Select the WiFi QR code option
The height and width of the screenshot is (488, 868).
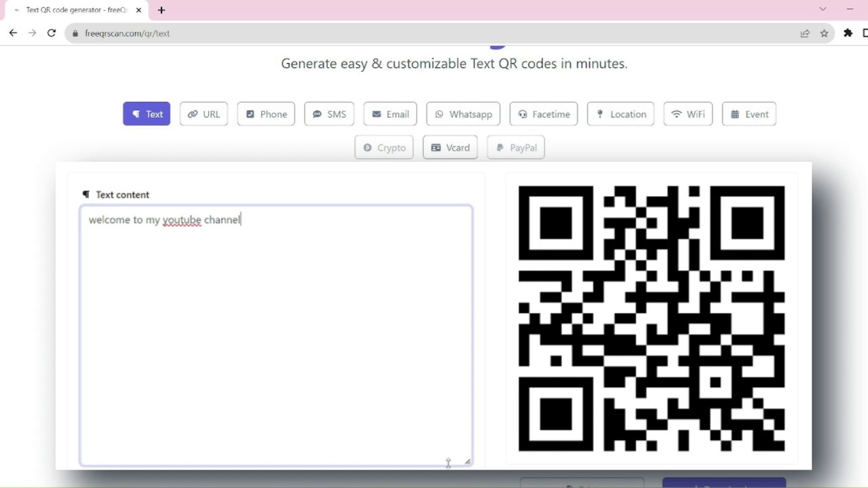click(x=688, y=114)
